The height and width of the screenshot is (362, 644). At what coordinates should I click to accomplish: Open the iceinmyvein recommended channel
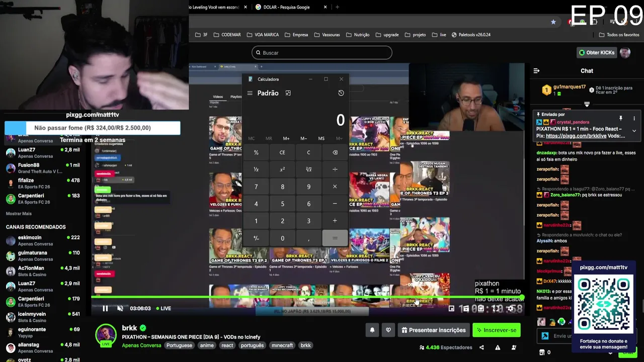(x=43, y=317)
